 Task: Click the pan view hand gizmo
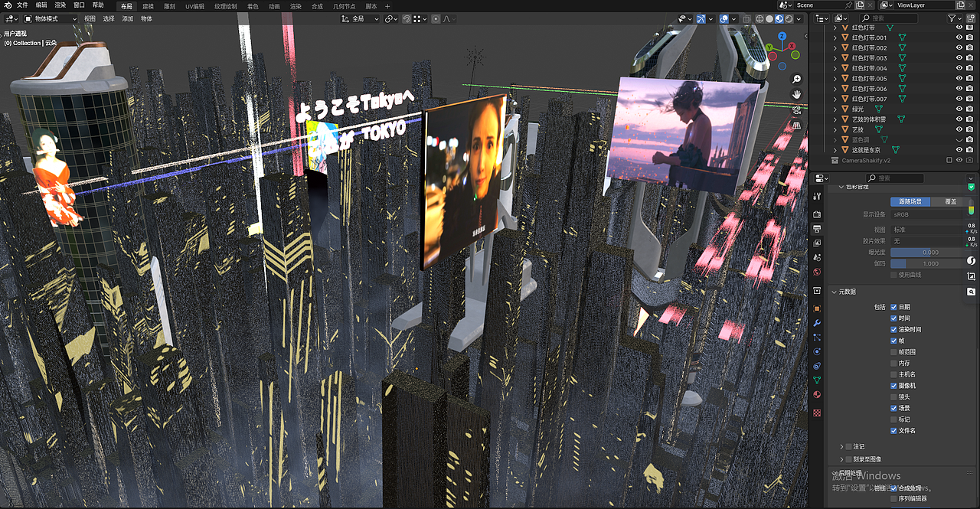[797, 94]
